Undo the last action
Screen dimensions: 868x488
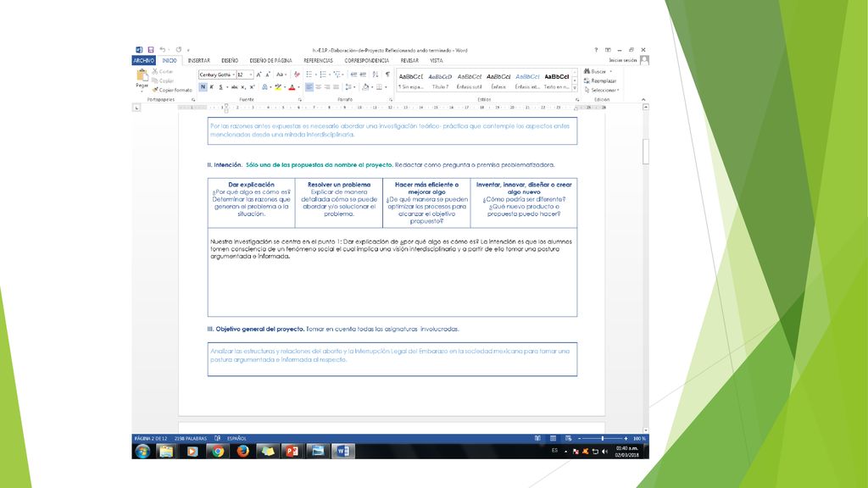pyautogui.click(x=162, y=50)
